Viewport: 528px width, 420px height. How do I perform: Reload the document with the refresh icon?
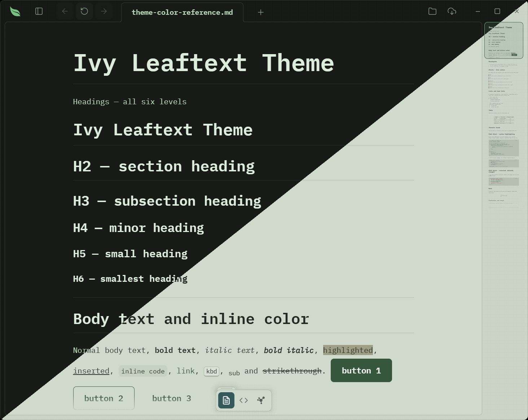coord(84,12)
